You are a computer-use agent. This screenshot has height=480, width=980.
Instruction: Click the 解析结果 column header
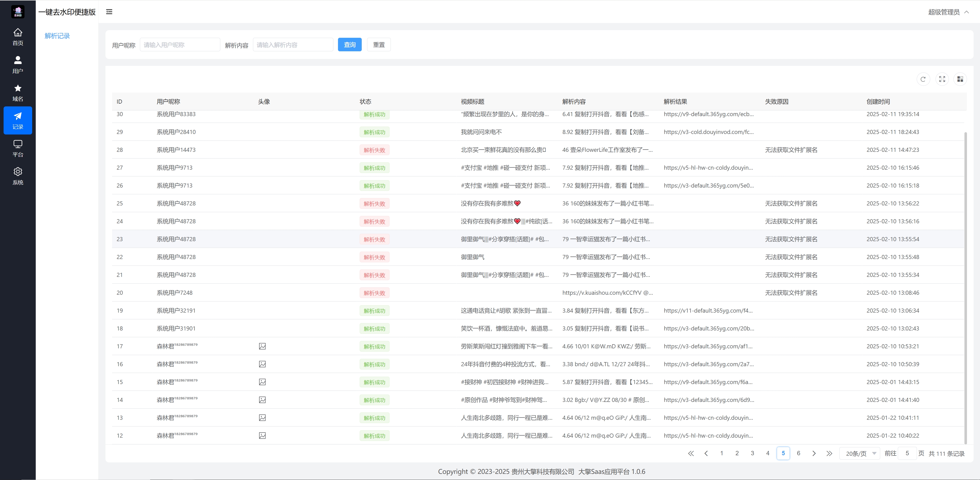click(x=675, y=102)
